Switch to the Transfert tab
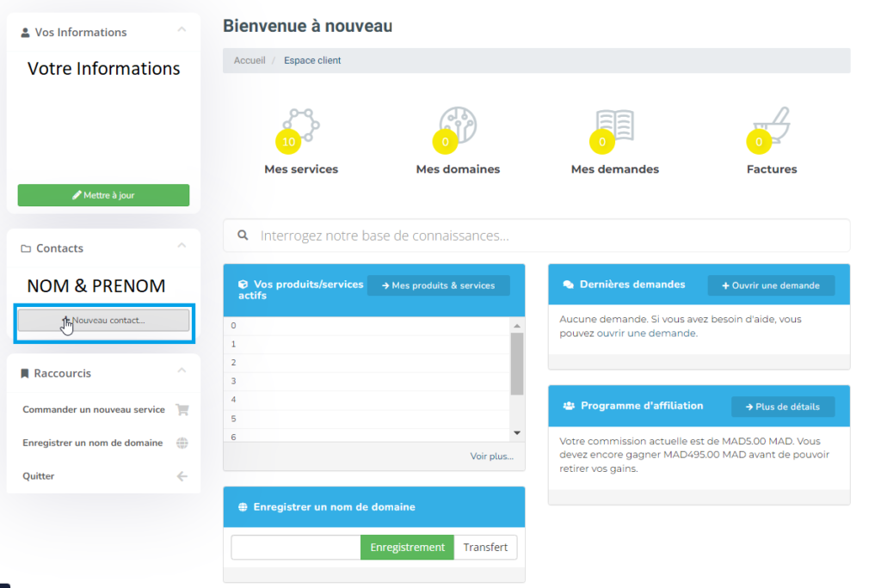Screen dimensions: 881x588 click(x=485, y=548)
